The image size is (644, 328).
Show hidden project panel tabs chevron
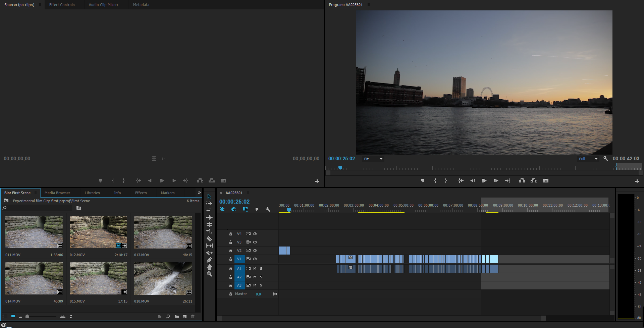coord(199,193)
